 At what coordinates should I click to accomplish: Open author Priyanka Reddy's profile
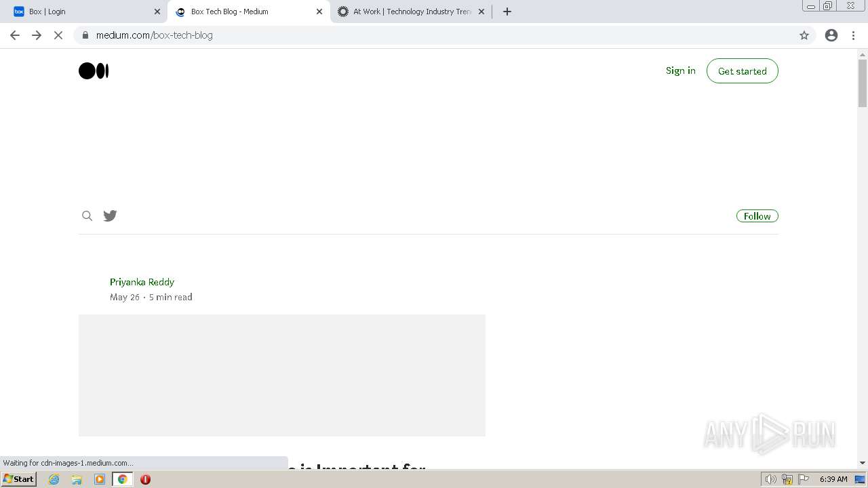(x=142, y=282)
